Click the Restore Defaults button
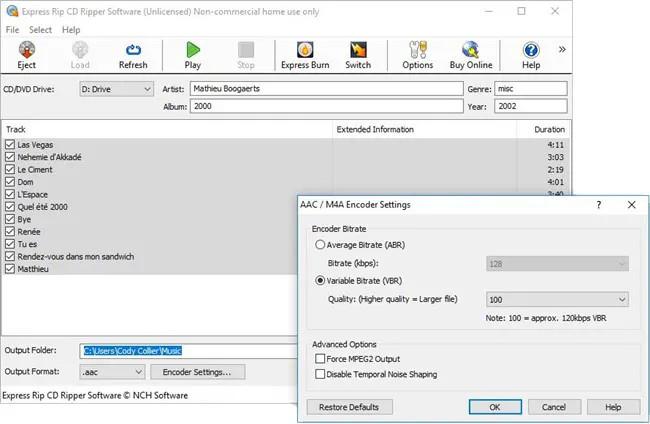650x424 pixels. 349,407
